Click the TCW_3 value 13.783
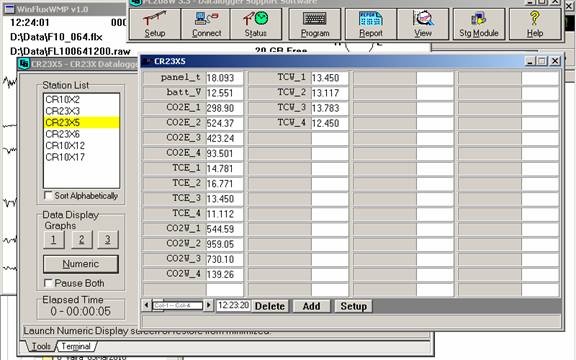The image size is (576, 360). coord(330,108)
